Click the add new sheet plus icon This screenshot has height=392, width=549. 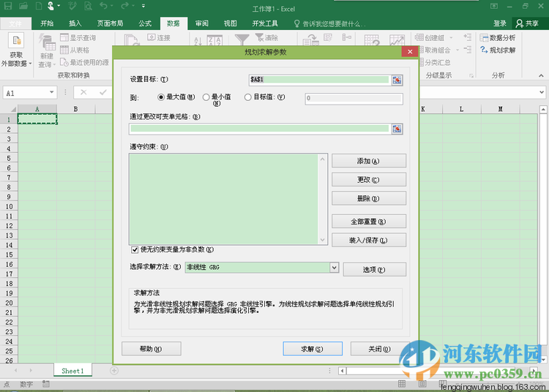[114, 370]
